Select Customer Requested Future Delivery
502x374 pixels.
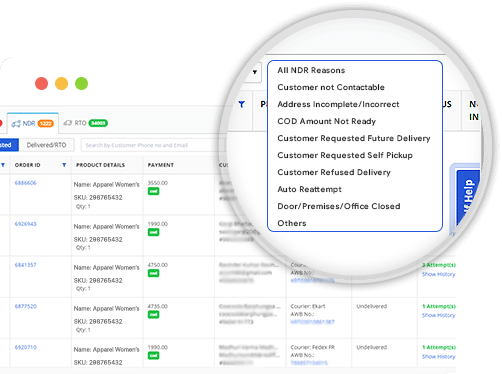click(354, 138)
